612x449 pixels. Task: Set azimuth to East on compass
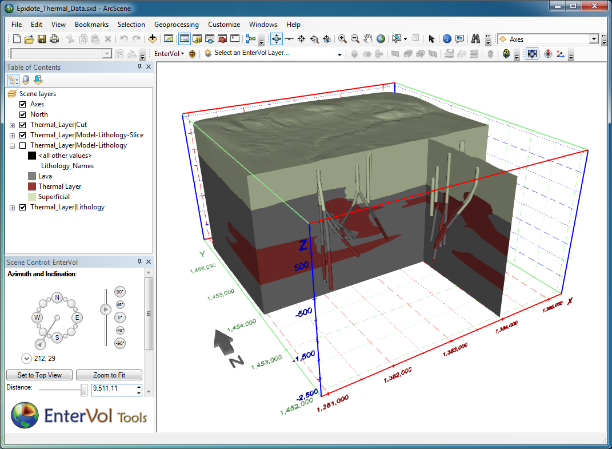76,317
